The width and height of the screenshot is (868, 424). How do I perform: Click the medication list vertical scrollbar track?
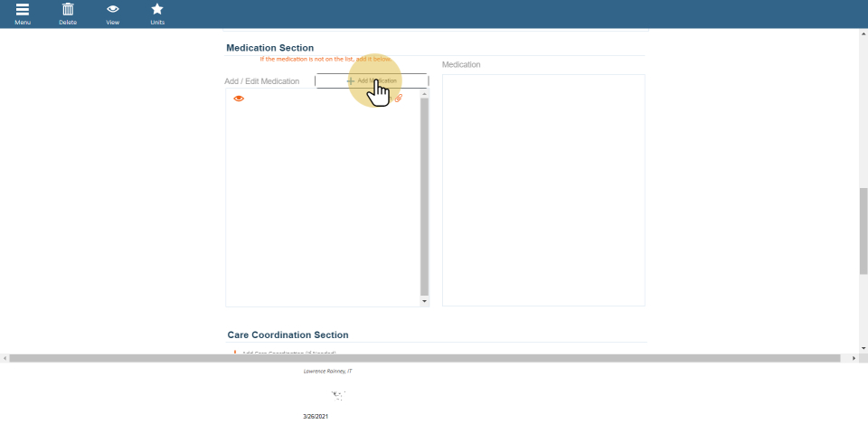pos(425,199)
